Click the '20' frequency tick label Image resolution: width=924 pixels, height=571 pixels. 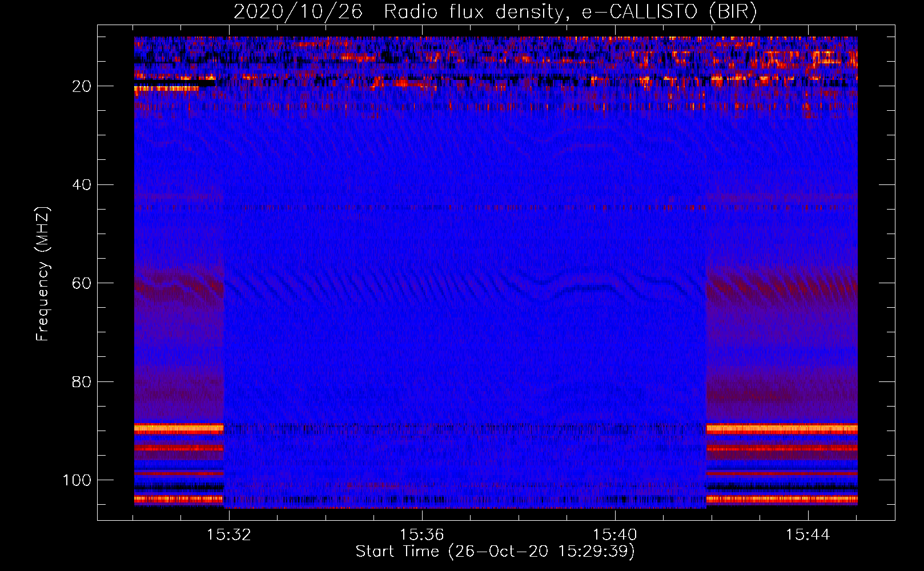point(81,86)
